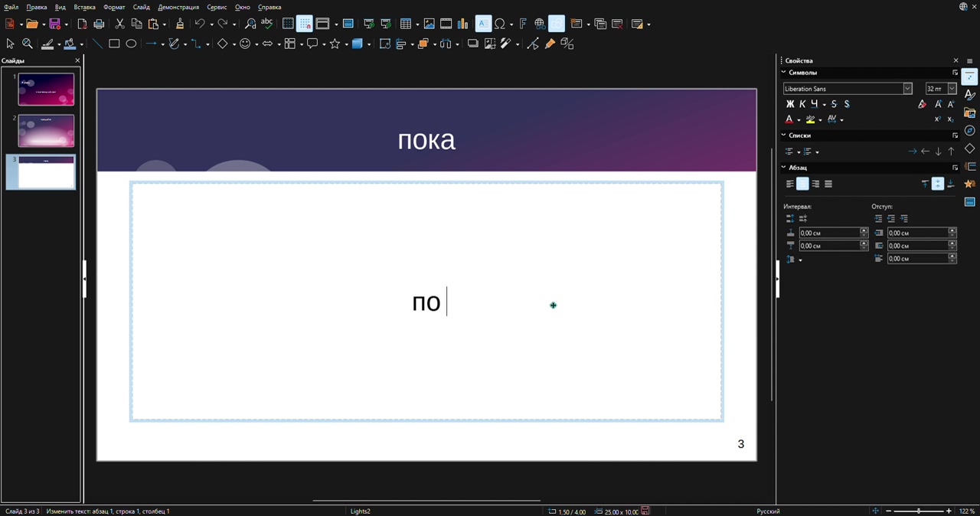This screenshot has width=980, height=516.
Task: Toggle italic (К) formatting
Action: coord(802,104)
